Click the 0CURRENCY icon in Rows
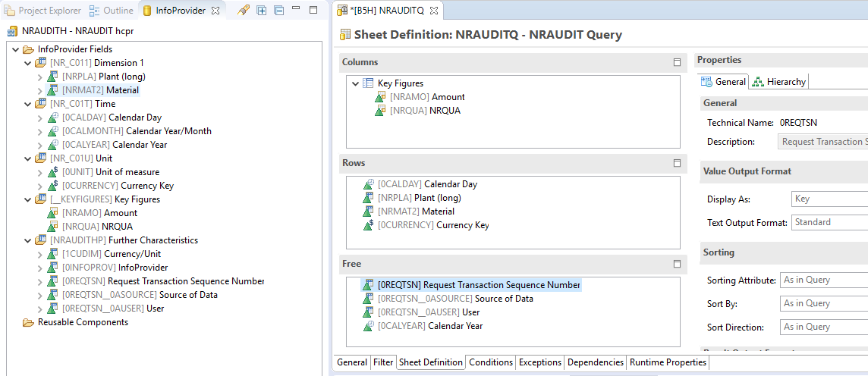The width and height of the screenshot is (868, 376). [369, 225]
